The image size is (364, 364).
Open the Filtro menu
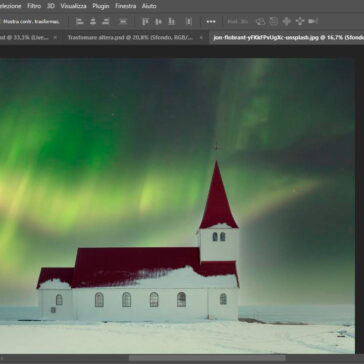(x=34, y=6)
